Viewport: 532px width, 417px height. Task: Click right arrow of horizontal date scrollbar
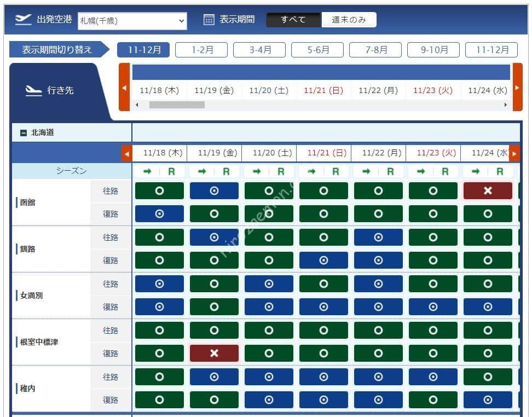[506, 105]
